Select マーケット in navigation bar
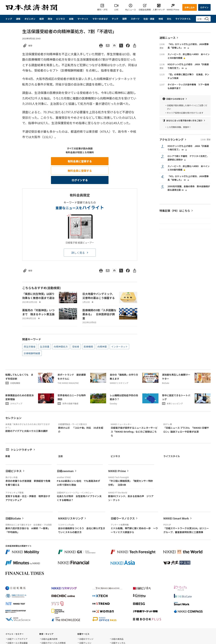The height and width of the screenshot is (644, 216). pyautogui.click(x=83, y=19)
